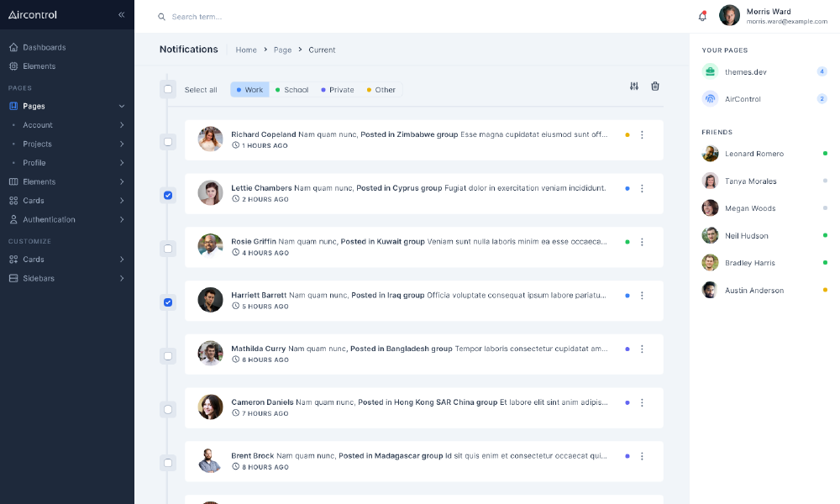Select the Private notification filter

[x=337, y=89]
